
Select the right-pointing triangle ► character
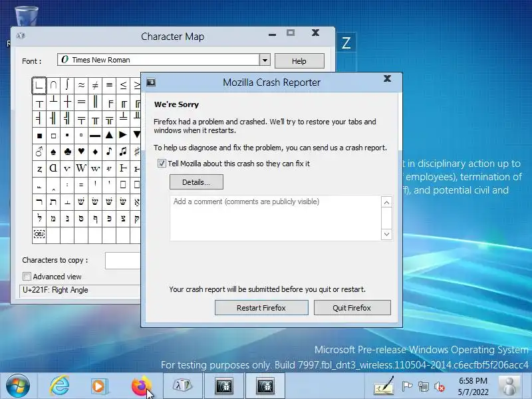pyautogui.click(x=123, y=135)
